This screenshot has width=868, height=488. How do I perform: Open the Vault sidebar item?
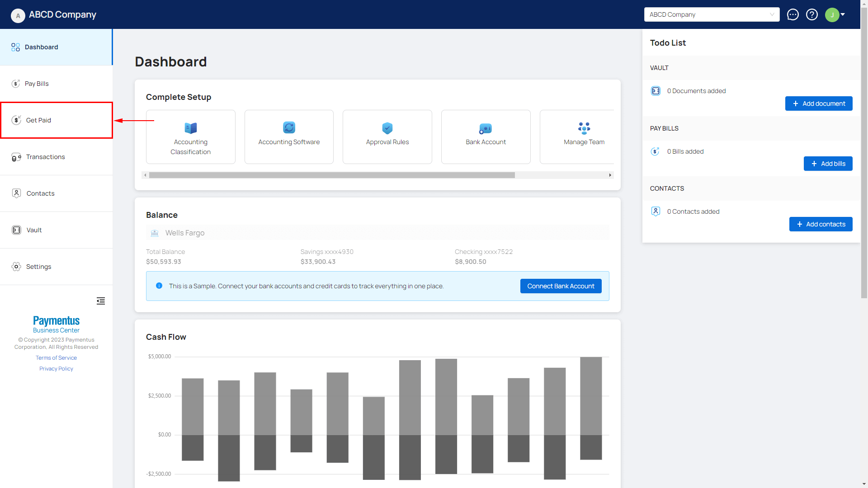[x=34, y=230]
